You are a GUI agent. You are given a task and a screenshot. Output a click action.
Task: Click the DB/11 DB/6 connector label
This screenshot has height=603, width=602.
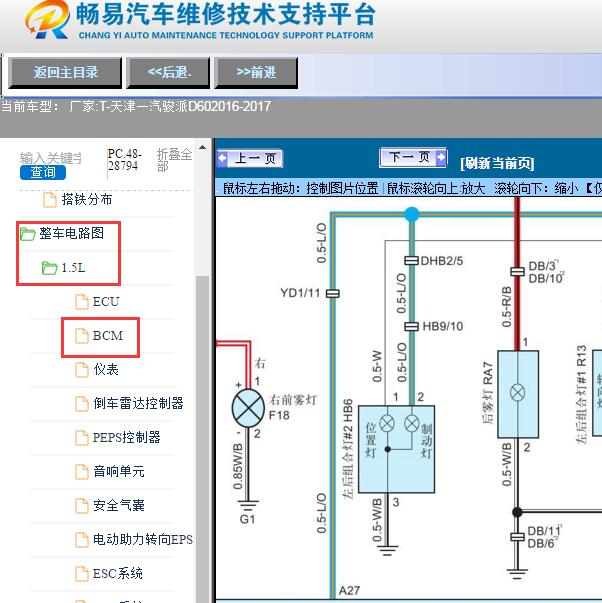(x=545, y=537)
